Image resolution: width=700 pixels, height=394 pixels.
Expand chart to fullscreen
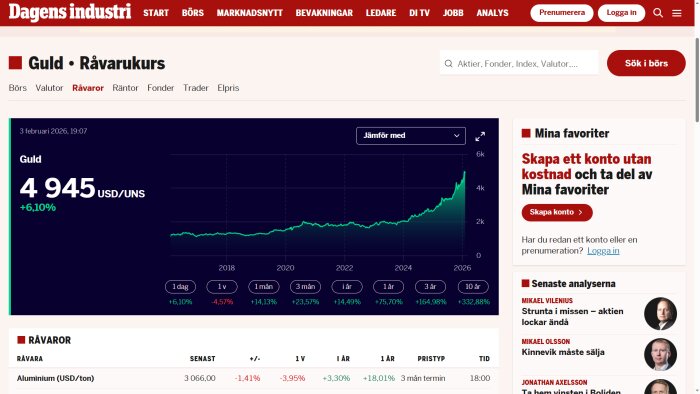tap(480, 137)
